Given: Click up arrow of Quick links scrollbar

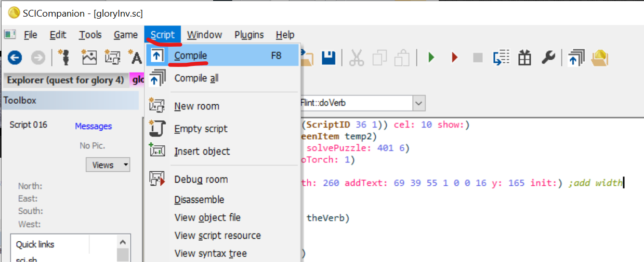Looking at the screenshot, I should tap(123, 242).
